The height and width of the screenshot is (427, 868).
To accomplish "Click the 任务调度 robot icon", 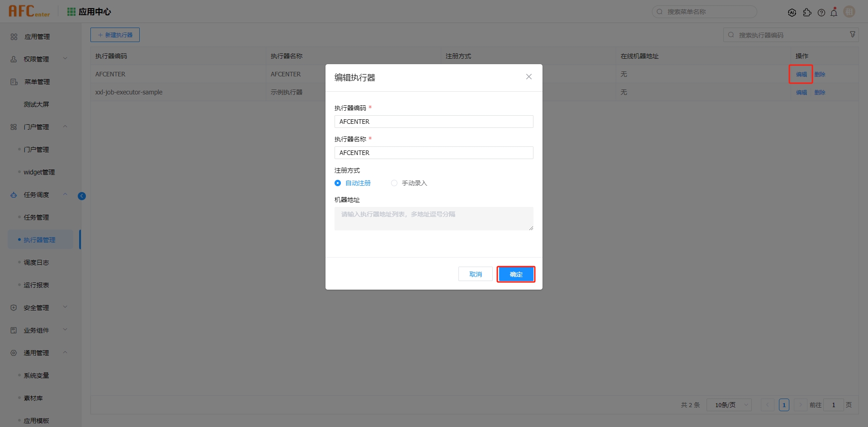I will click(14, 195).
